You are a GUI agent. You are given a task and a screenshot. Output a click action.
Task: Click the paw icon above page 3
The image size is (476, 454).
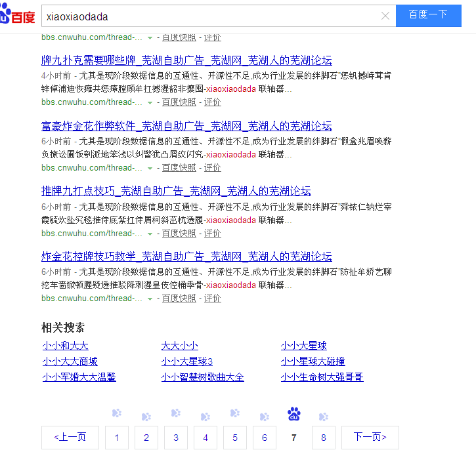176,413
